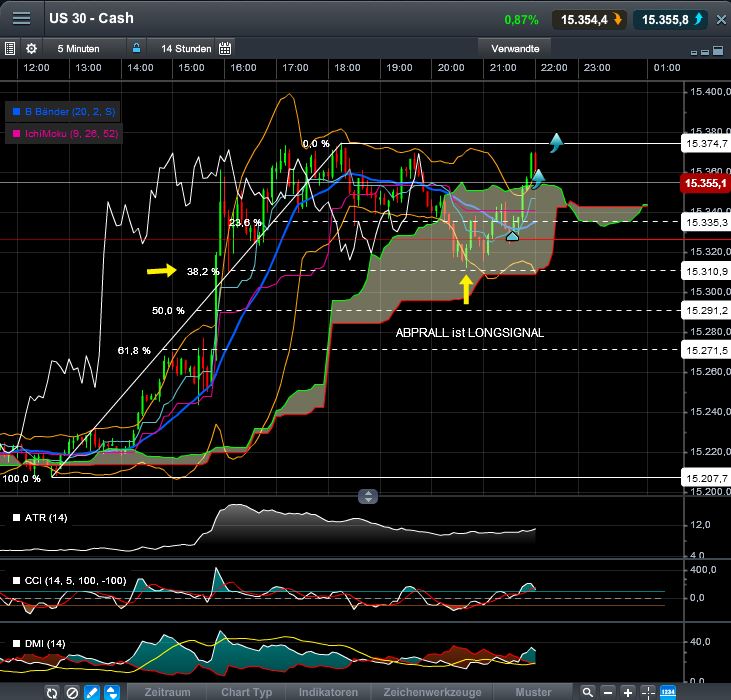Click the 18:00 time axis label
The height and width of the screenshot is (700, 731).
[347, 68]
